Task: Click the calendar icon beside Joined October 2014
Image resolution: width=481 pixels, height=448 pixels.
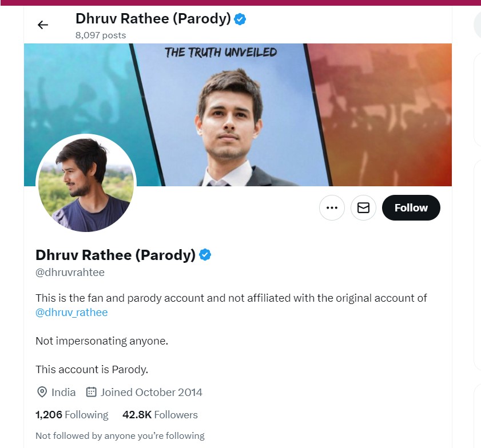Action: pos(92,392)
